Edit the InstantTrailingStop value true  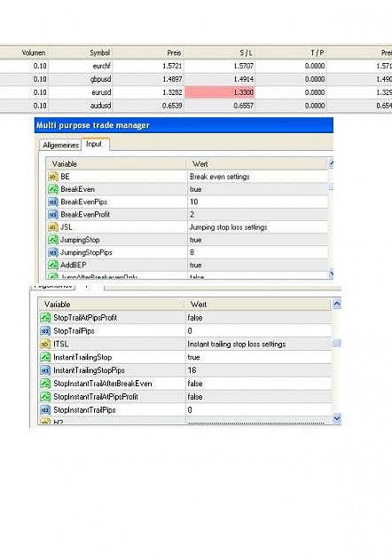coord(258,357)
